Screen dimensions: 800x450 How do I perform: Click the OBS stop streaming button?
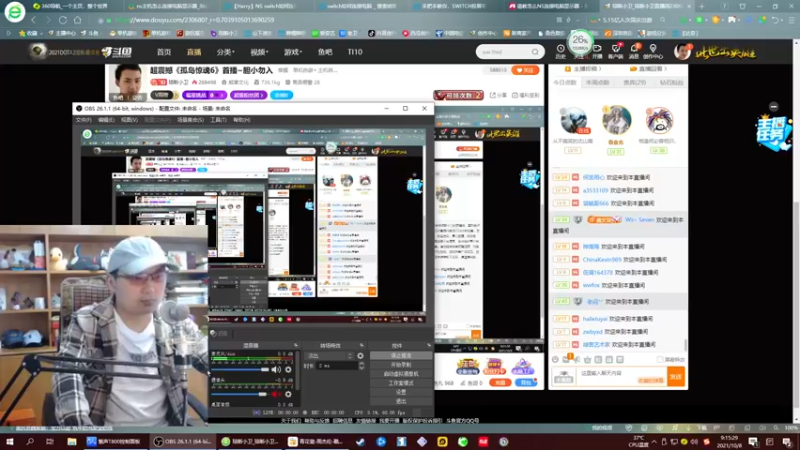(x=401, y=356)
